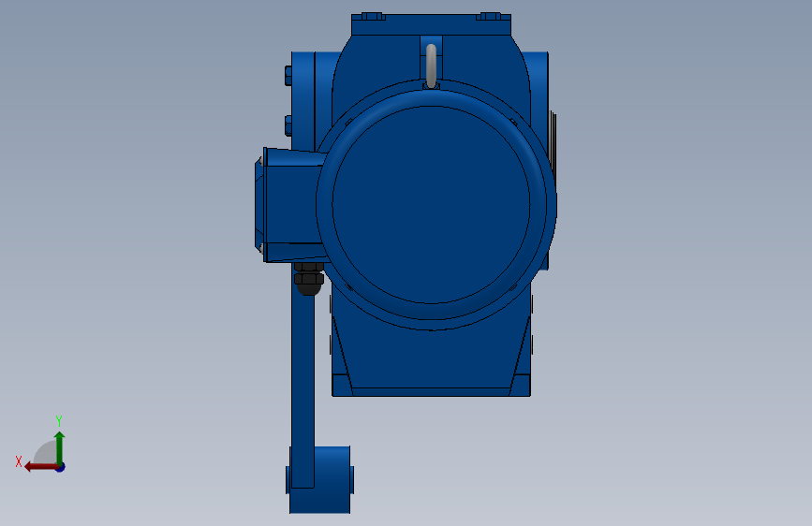Click the red X axis arrow of the triad

[41, 467]
